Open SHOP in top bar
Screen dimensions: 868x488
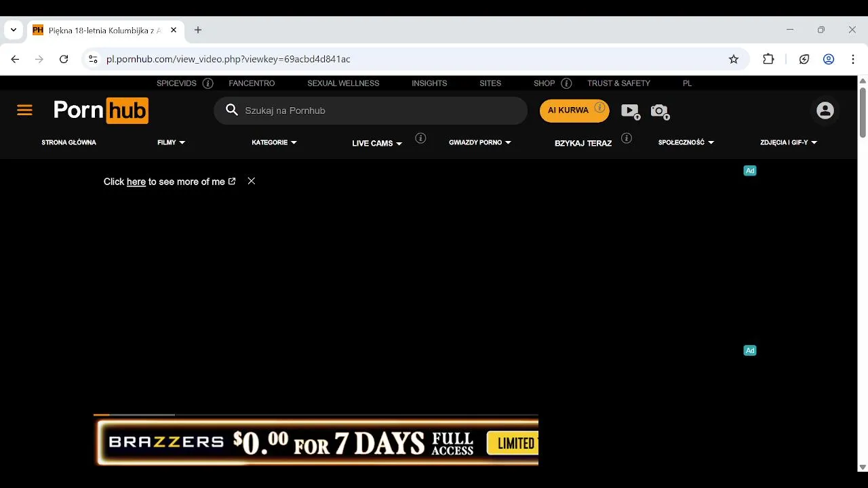tap(545, 83)
